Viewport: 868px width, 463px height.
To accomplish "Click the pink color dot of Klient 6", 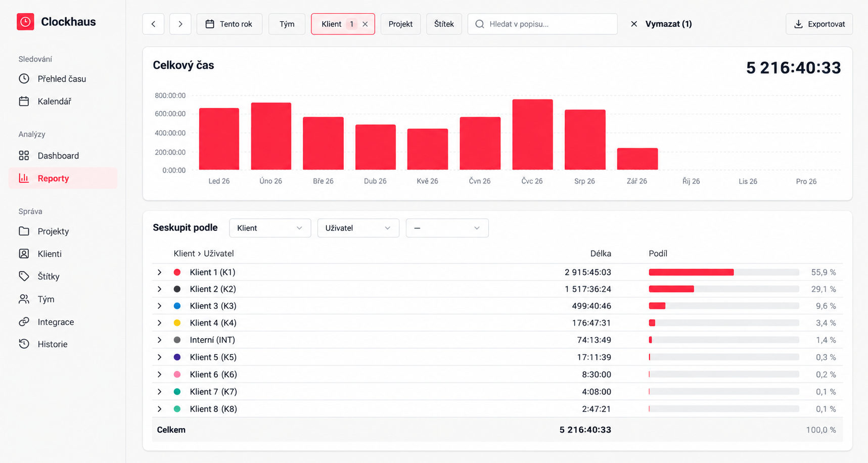I will [177, 375].
